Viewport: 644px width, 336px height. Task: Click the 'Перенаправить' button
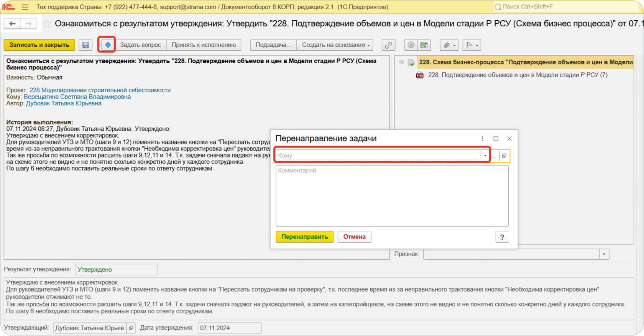305,237
